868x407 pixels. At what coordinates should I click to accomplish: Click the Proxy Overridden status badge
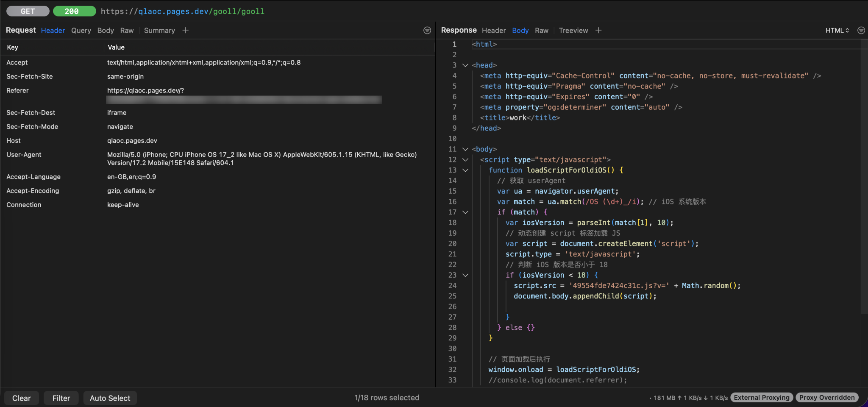(x=827, y=397)
